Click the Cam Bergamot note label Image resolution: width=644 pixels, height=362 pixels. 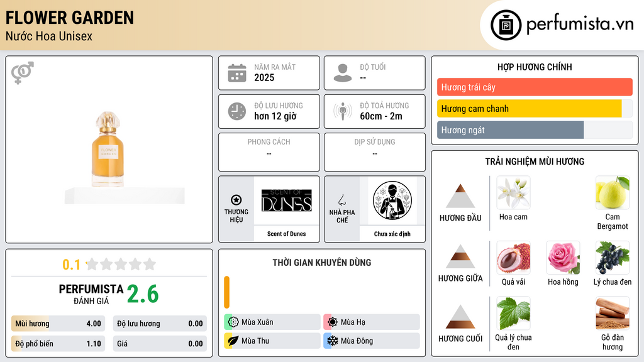[x=613, y=221]
